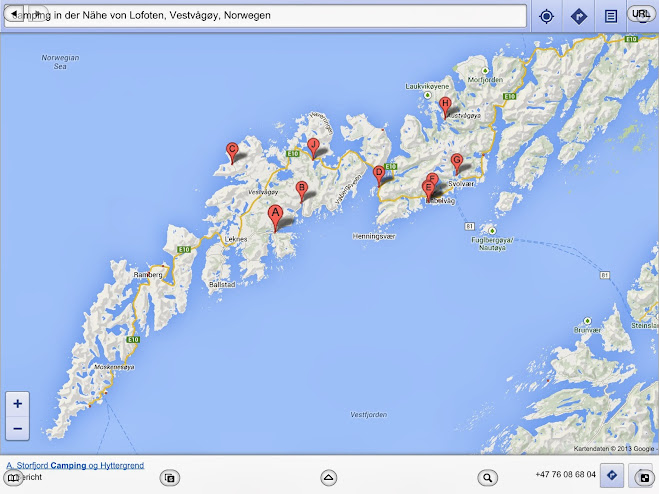Click the Vestfjorden water label
The width and height of the screenshot is (659, 494).
pos(369,415)
